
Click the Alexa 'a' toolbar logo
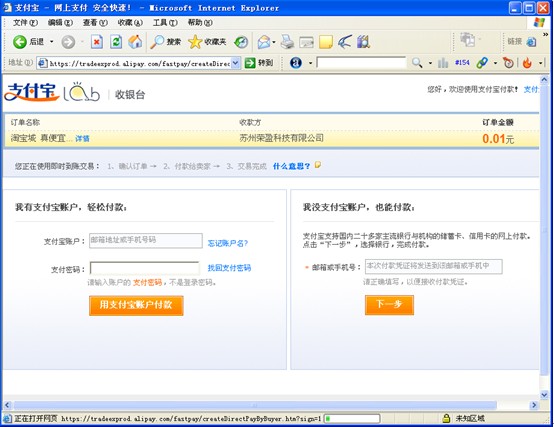tap(296, 63)
